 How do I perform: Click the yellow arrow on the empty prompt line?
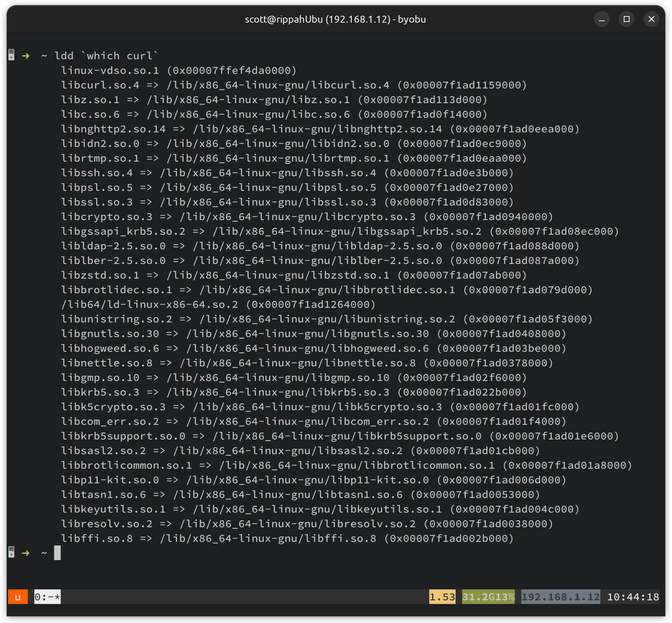[x=26, y=553]
